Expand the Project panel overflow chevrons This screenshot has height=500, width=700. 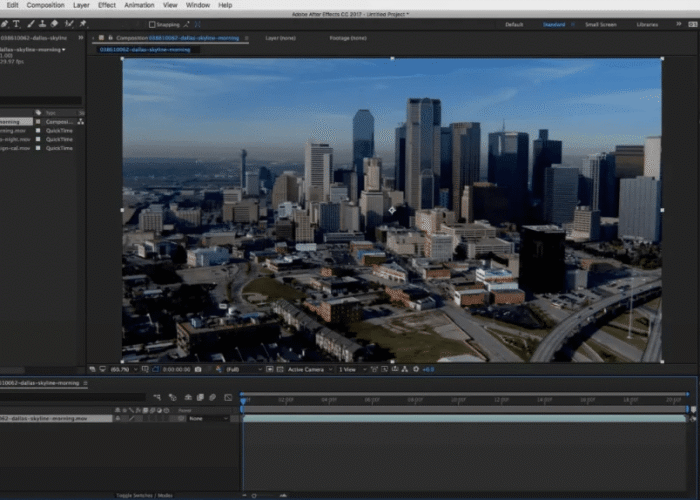[81, 38]
